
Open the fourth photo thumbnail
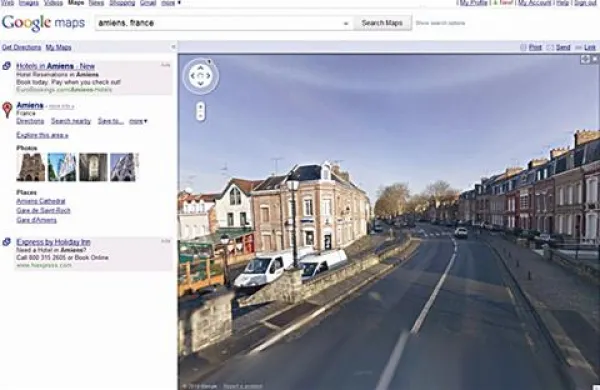124,167
